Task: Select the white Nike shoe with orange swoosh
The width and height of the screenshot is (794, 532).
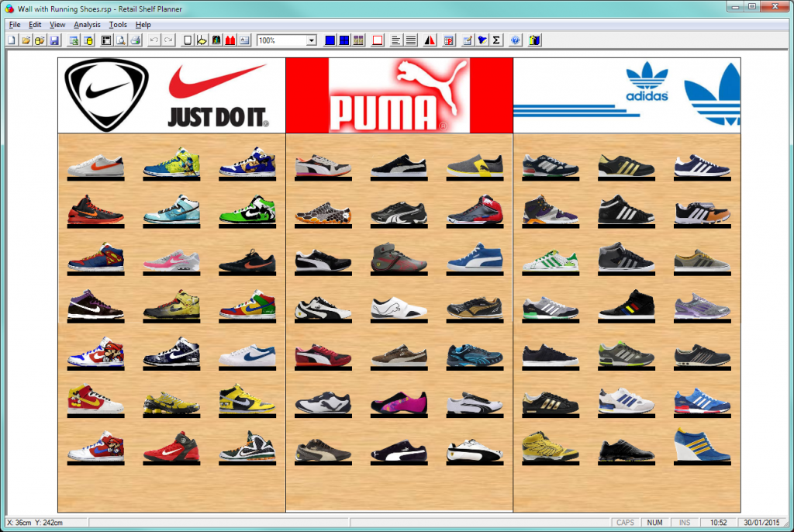Action: (x=95, y=165)
